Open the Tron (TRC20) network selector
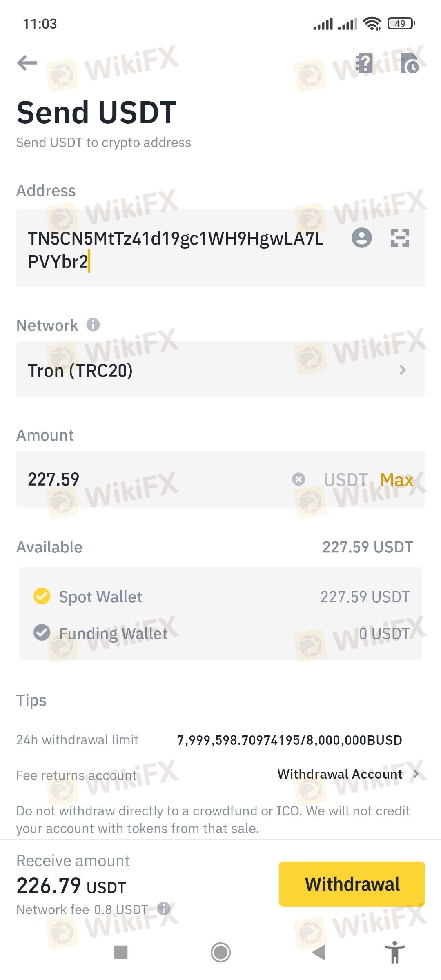Screen dimensions: 441x980 (x=220, y=370)
